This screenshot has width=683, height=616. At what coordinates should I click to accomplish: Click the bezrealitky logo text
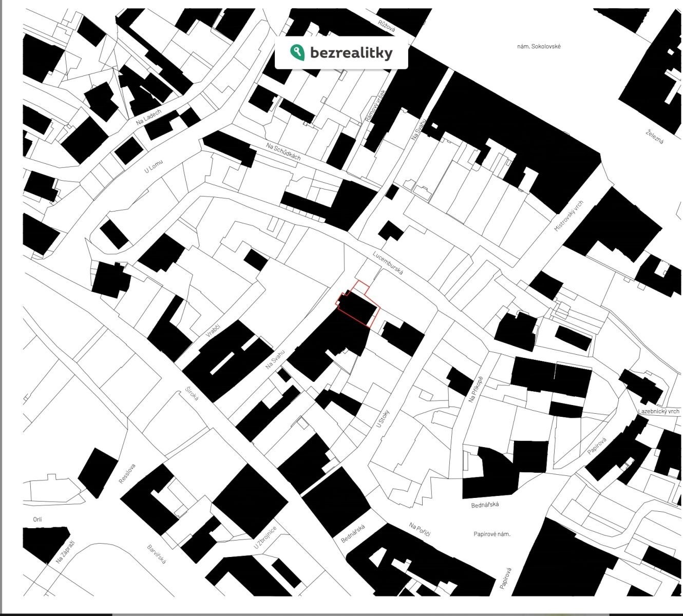click(351, 53)
